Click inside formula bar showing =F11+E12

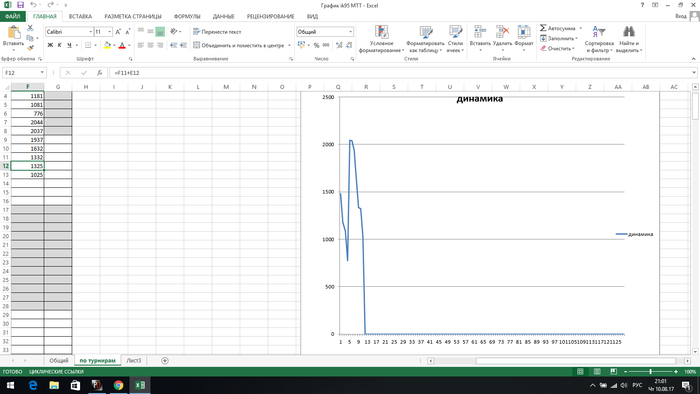point(400,72)
